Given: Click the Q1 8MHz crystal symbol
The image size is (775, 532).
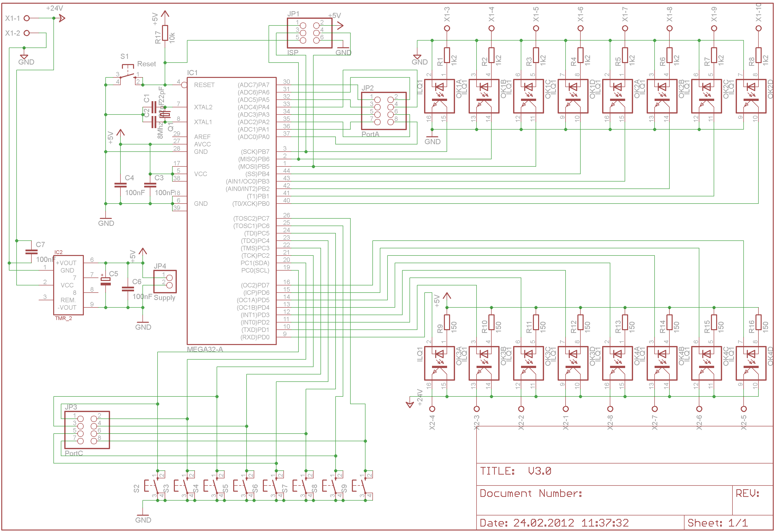Looking at the screenshot, I should (165, 115).
